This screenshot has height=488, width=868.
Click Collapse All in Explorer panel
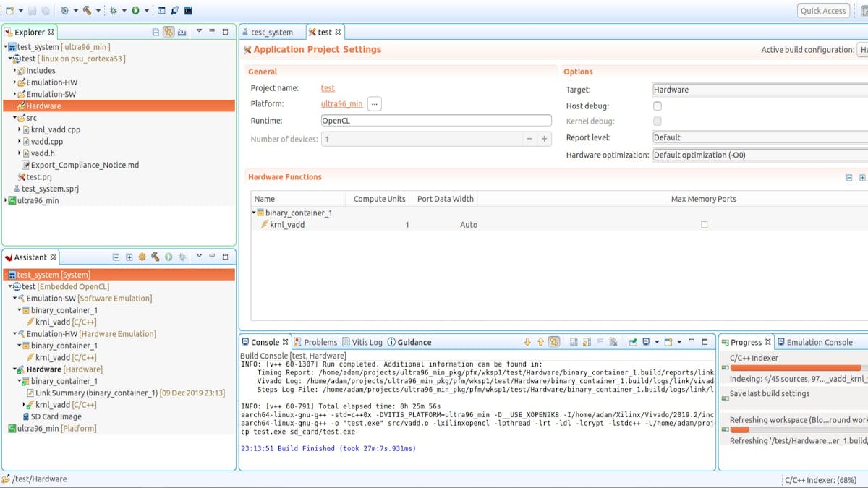156,32
